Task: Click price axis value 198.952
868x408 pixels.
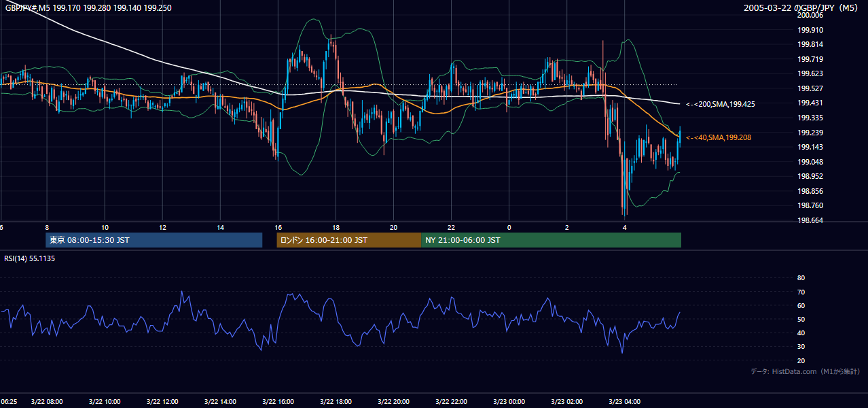Action: (810, 176)
